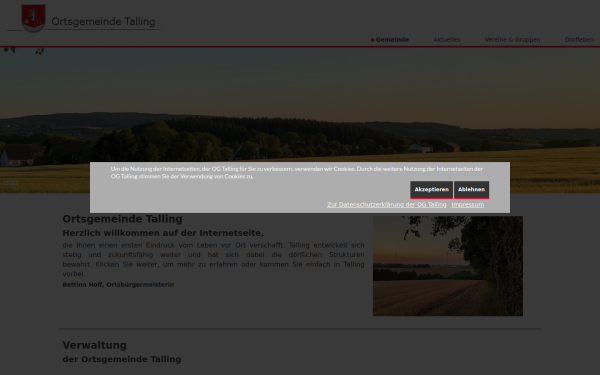
Task: Accept cookies with the Akzeptieren button
Action: 431,190
